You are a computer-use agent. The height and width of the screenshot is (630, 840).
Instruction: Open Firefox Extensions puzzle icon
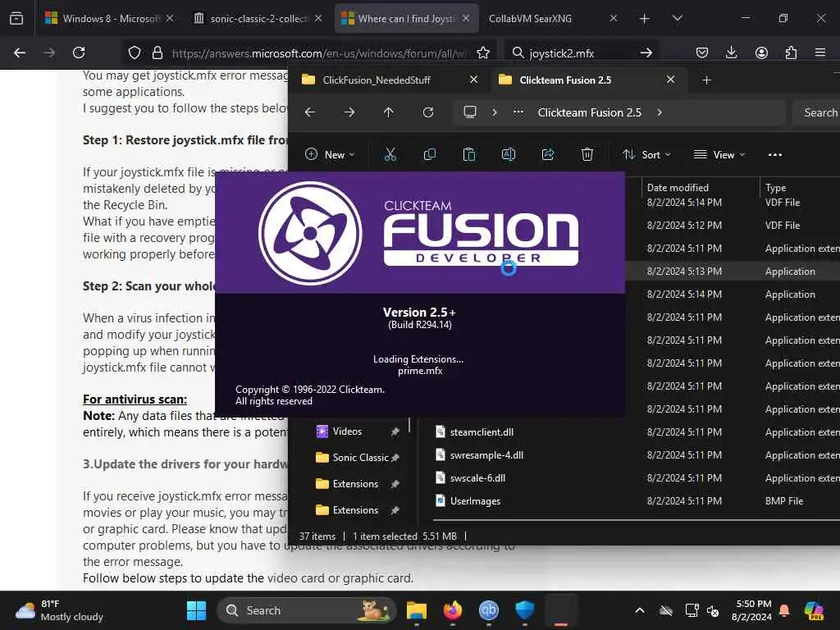coord(791,52)
